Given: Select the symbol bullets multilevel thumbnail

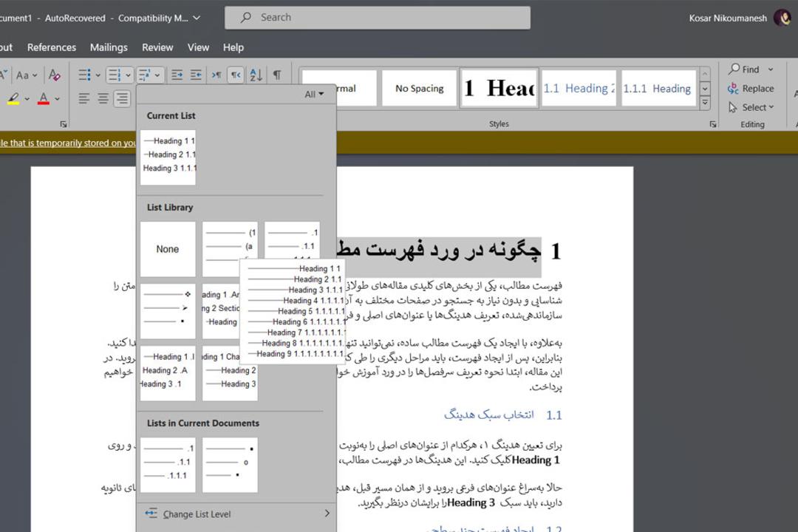Looking at the screenshot, I should 168,311.
